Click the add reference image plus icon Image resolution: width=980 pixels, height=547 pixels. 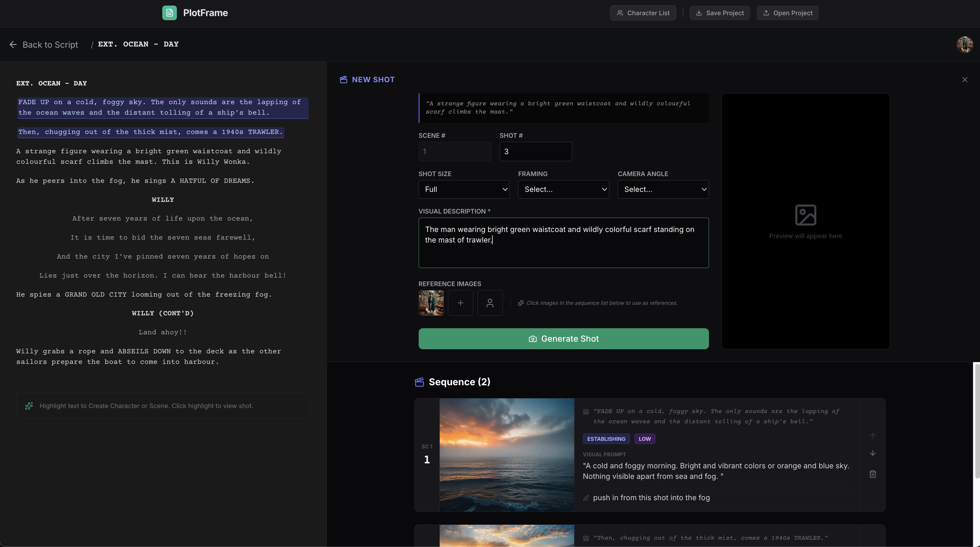coord(460,303)
